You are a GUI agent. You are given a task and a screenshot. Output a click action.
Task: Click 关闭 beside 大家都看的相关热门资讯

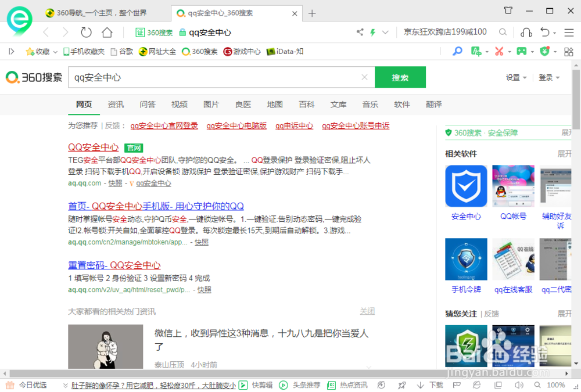(367, 311)
